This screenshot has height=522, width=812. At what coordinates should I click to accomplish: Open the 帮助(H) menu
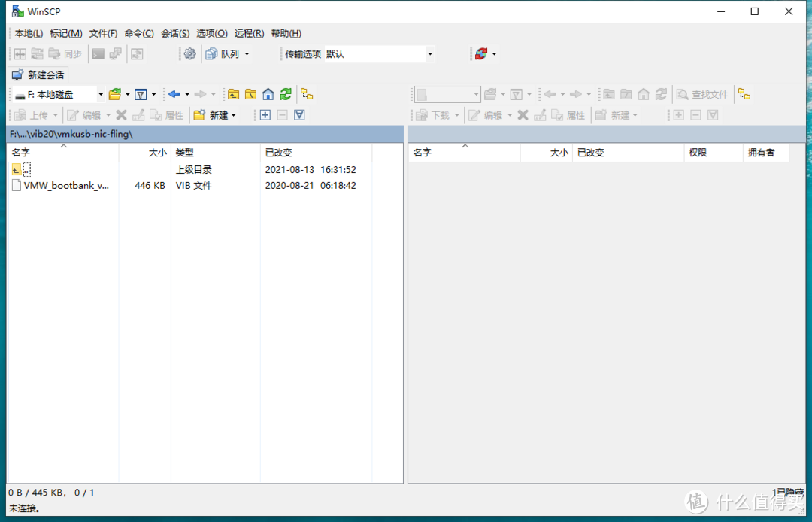(x=286, y=33)
